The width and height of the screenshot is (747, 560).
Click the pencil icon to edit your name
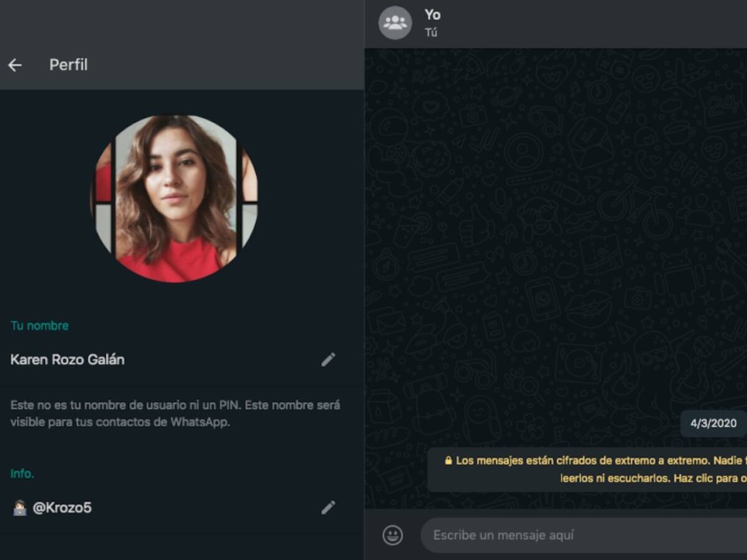pos(328,360)
